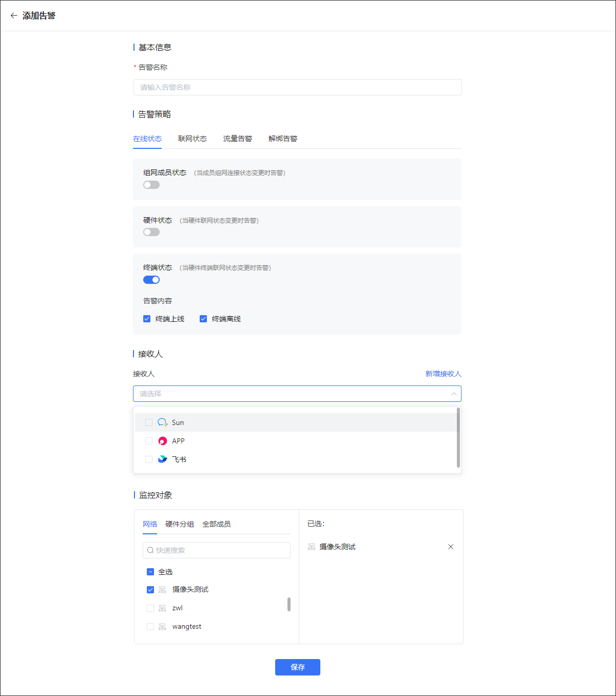Click the back arrow beside 添加告警
Screen dimensions: 616x696
point(14,16)
